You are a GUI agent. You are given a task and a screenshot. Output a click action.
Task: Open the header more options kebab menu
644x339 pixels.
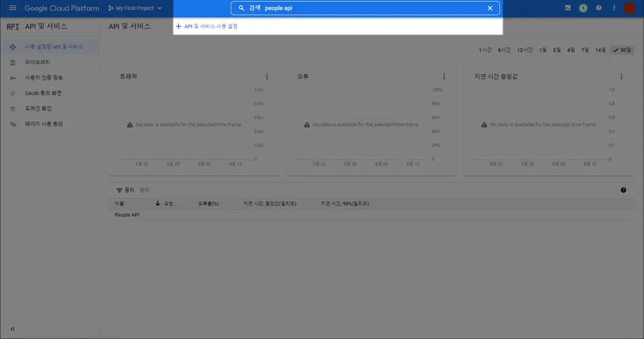coord(614,8)
